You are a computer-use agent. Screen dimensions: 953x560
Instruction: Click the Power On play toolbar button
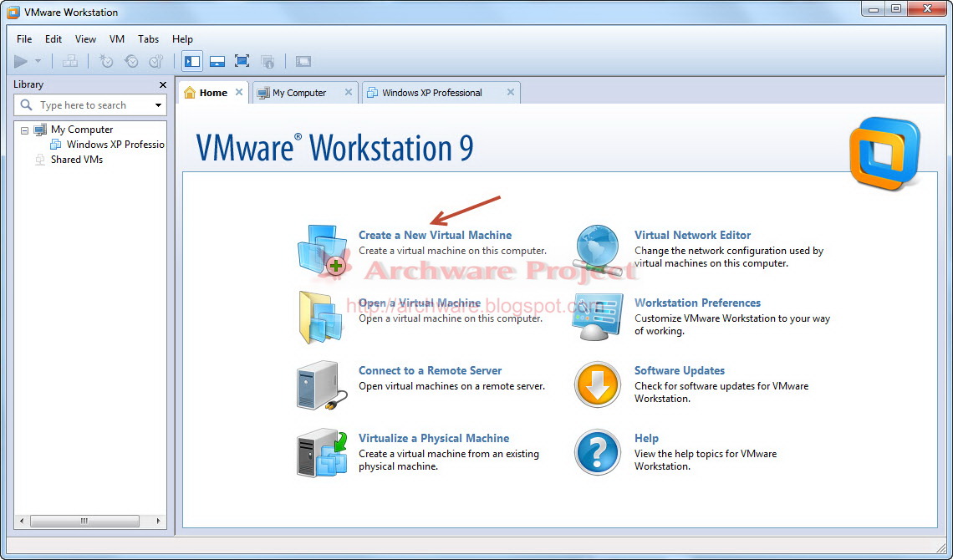point(21,61)
